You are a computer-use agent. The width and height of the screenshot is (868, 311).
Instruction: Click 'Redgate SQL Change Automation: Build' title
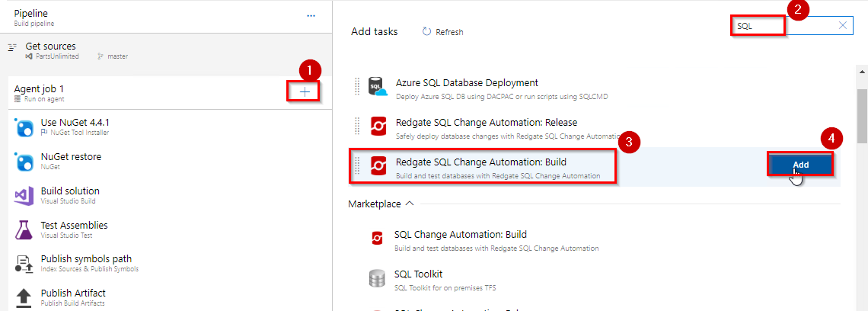coord(481,162)
